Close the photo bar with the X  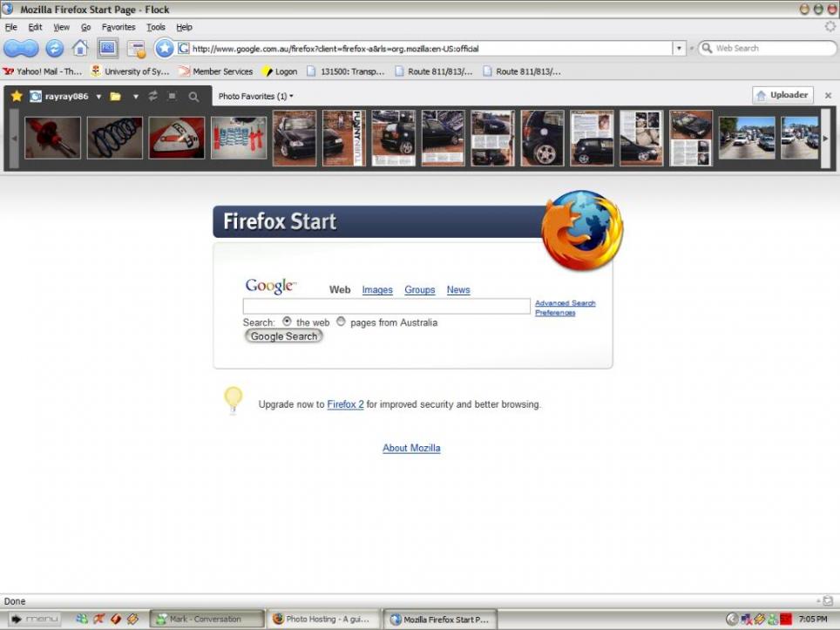[x=828, y=95]
